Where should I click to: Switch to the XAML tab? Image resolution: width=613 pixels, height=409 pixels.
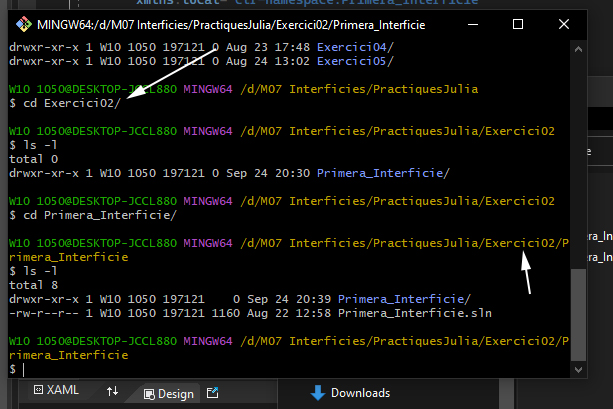57,391
